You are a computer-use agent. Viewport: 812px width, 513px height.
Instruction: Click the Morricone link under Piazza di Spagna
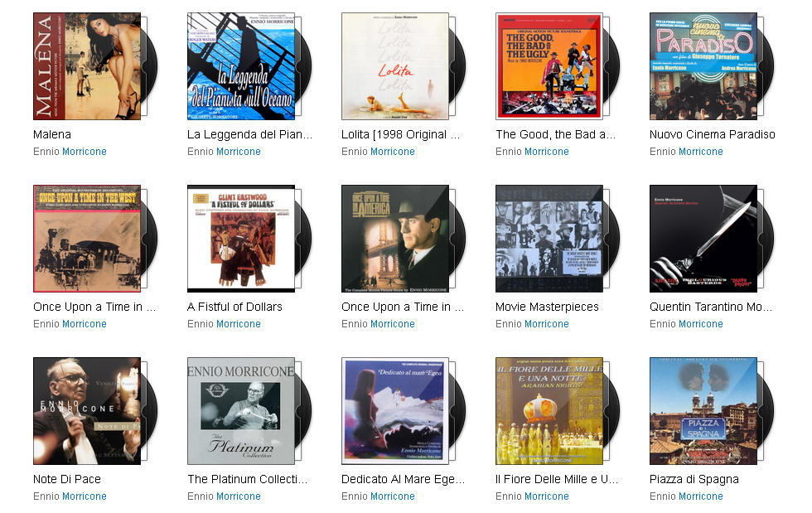click(x=701, y=496)
